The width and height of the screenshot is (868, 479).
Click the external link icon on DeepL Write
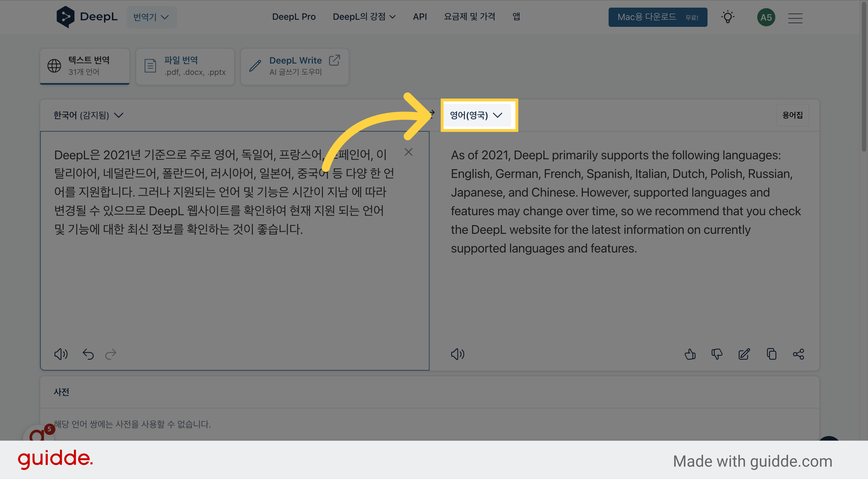click(x=334, y=60)
